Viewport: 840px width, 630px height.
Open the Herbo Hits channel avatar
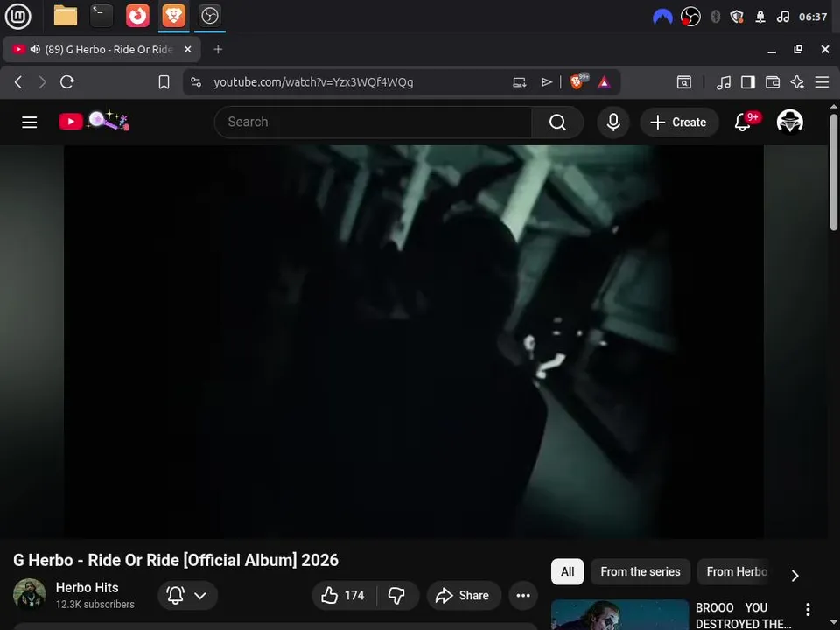pyautogui.click(x=29, y=594)
